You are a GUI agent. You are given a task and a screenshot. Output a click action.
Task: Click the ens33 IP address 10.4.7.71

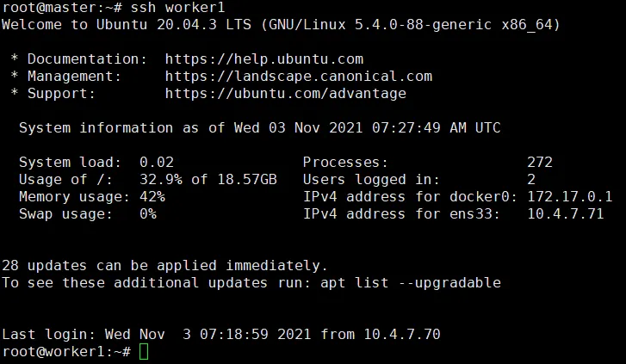click(x=566, y=214)
